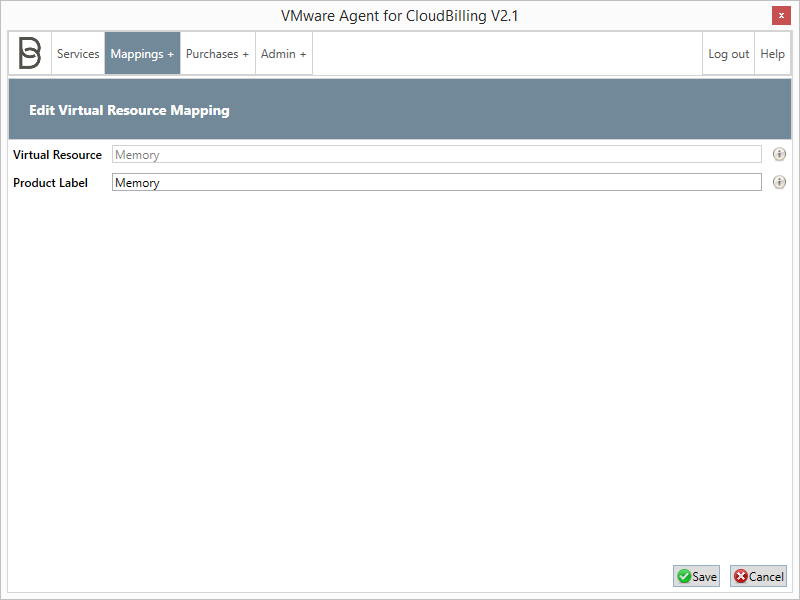Screen dimensions: 800x600
Task: Log out of the VMware Agent
Action: tap(728, 53)
